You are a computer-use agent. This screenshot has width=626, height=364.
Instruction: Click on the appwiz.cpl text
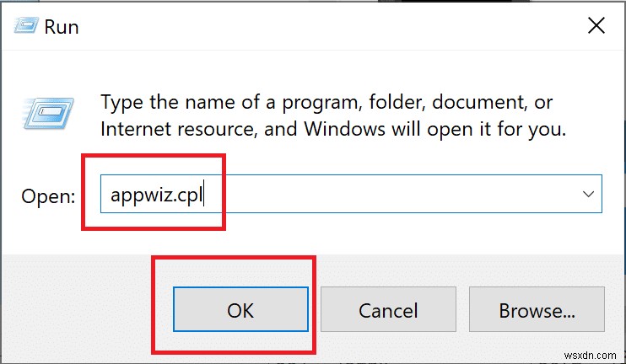pyautogui.click(x=155, y=195)
